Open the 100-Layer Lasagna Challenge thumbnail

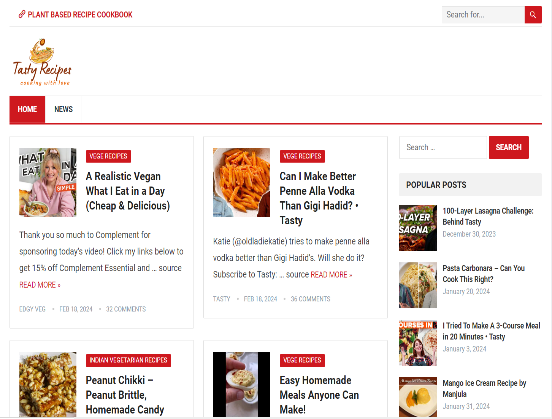tap(418, 228)
